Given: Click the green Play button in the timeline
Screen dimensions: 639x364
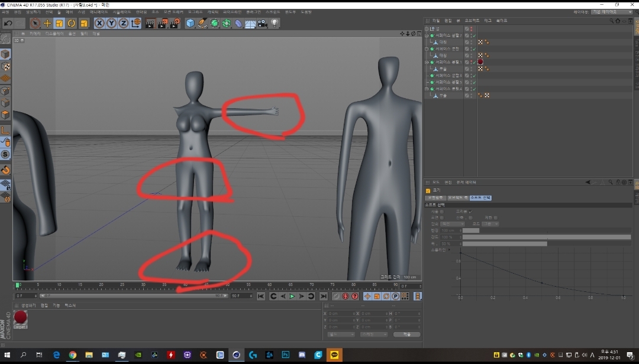Looking at the screenshot, I should click(x=292, y=297).
